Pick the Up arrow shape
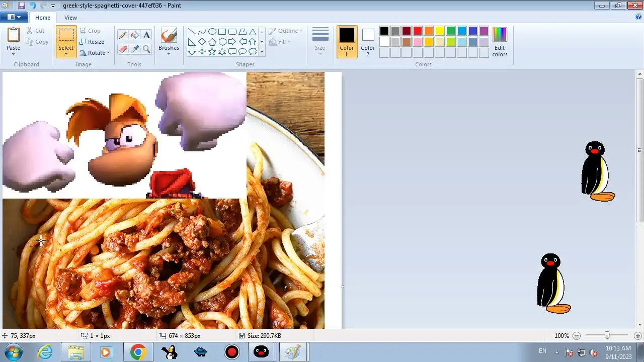Screen dimensions: 644x362 (252, 41)
